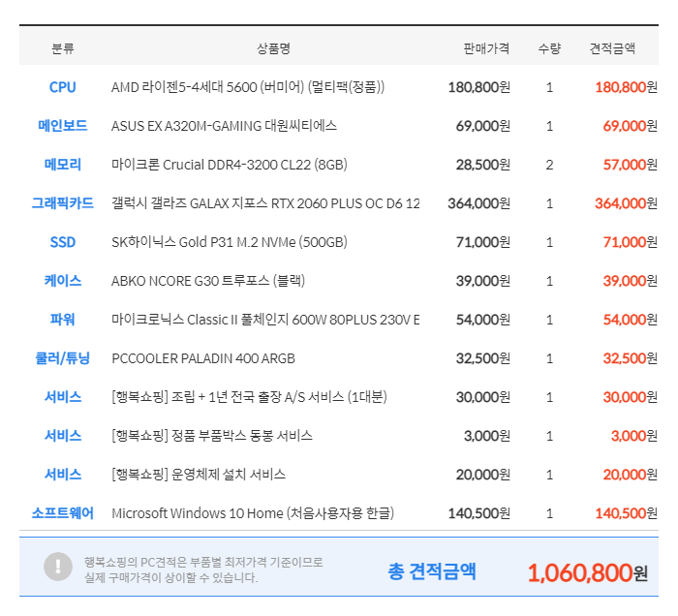Screen dimensions: 678x616
Task: Select 정품 부품박스 동봉 서비스 item
Action: pos(212,436)
